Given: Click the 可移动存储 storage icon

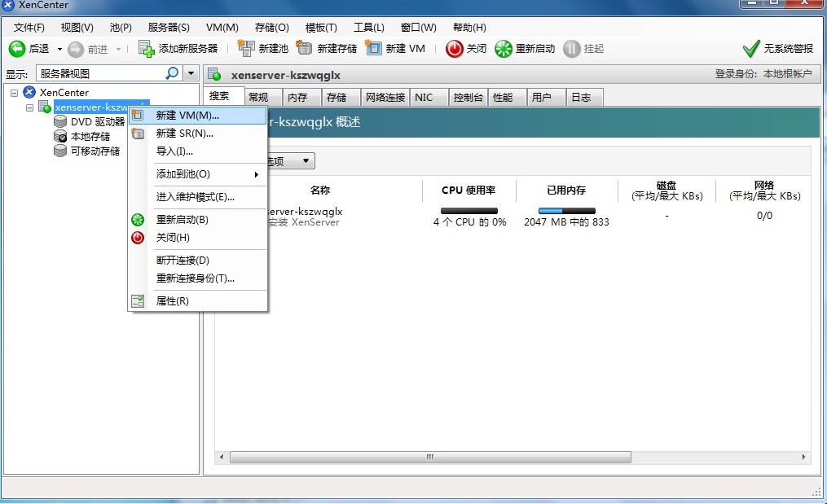Looking at the screenshot, I should (60, 151).
